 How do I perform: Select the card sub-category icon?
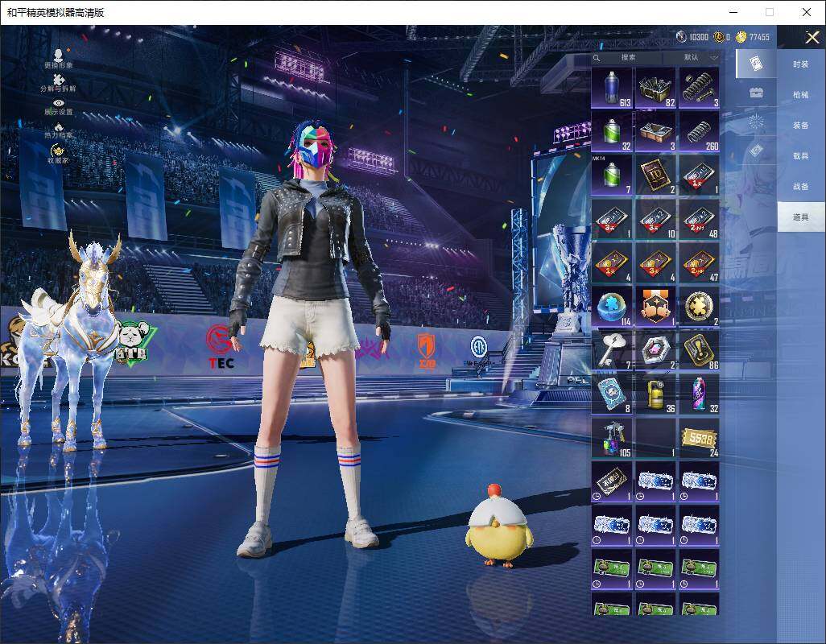tap(756, 64)
